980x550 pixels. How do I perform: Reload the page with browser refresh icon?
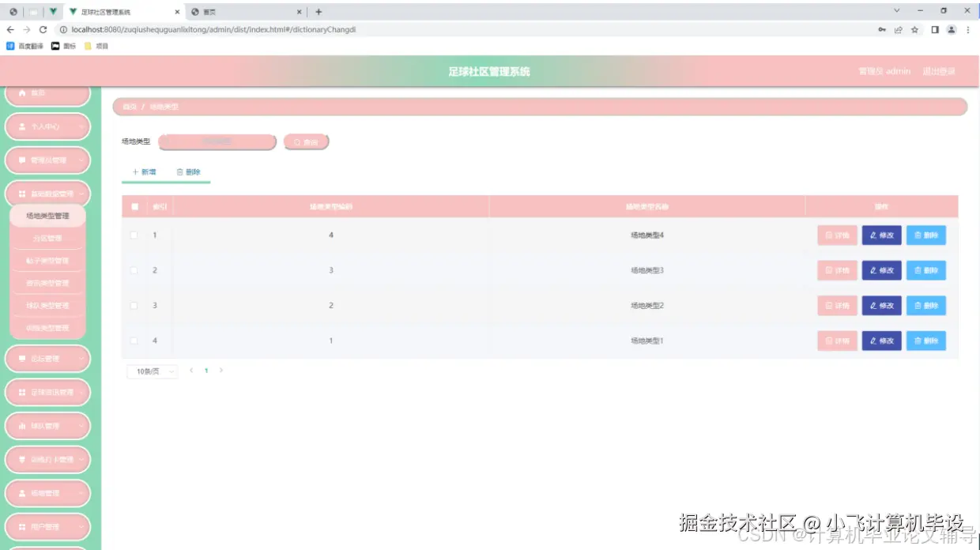43,29
